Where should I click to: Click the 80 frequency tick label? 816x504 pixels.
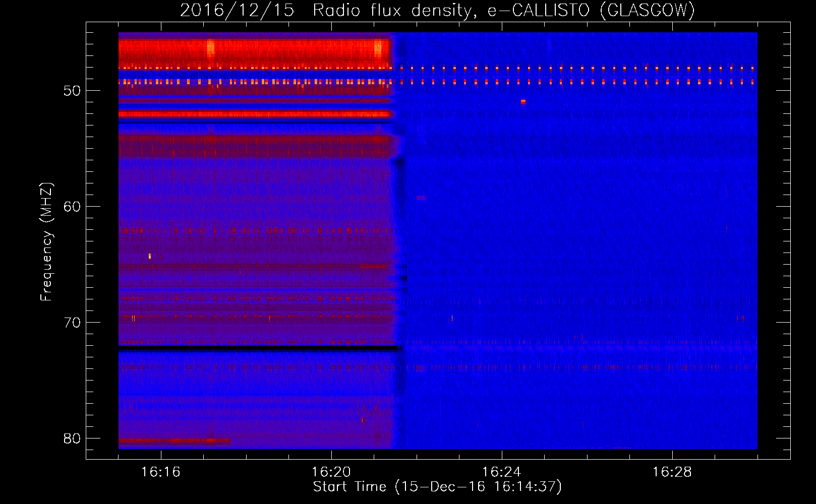[72, 438]
